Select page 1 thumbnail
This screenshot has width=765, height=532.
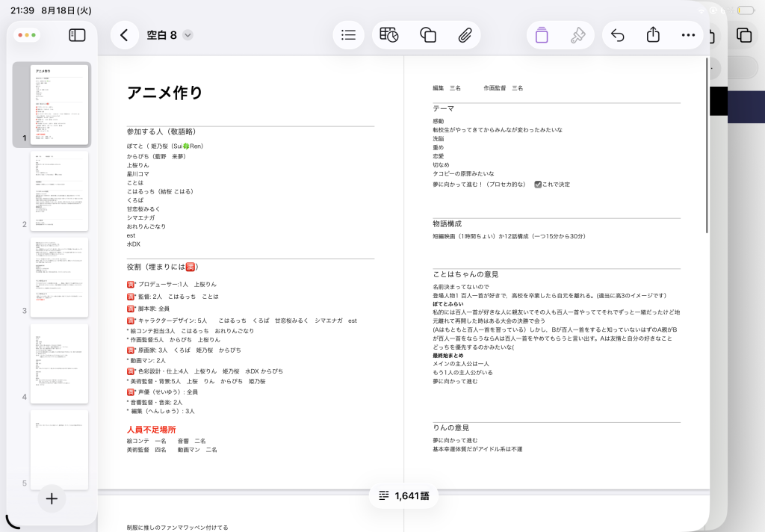(x=59, y=105)
